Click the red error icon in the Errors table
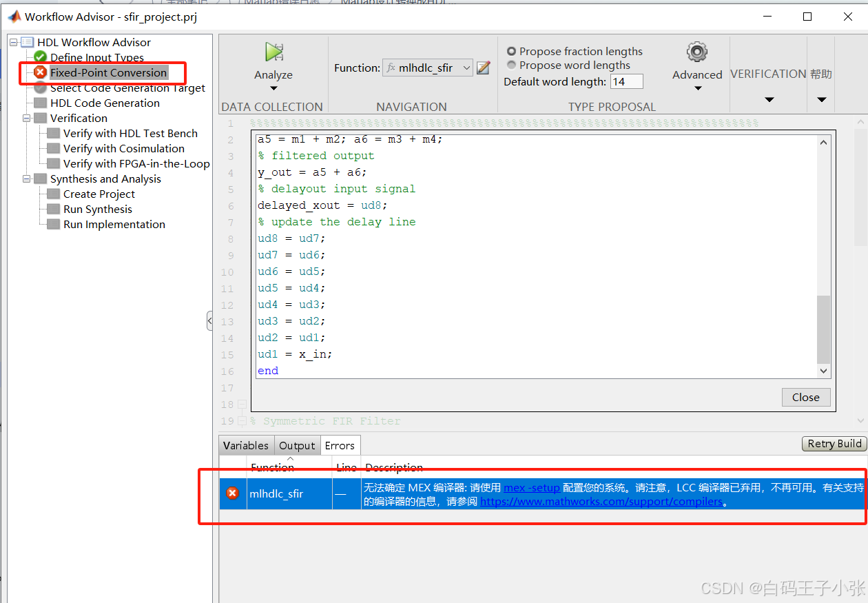This screenshot has height=603, width=868. [x=232, y=493]
